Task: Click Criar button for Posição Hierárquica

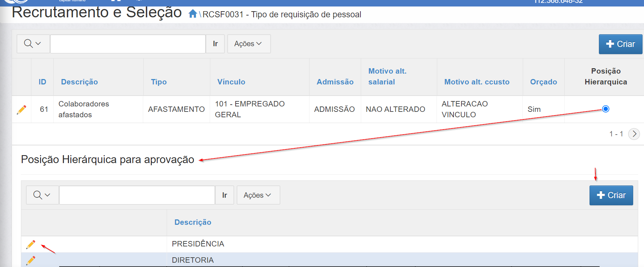Action: (x=611, y=195)
